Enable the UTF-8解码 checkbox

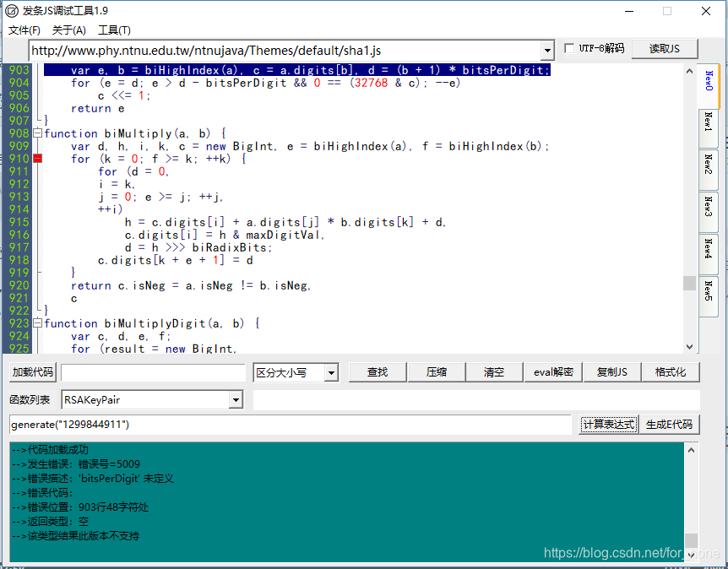(569, 48)
